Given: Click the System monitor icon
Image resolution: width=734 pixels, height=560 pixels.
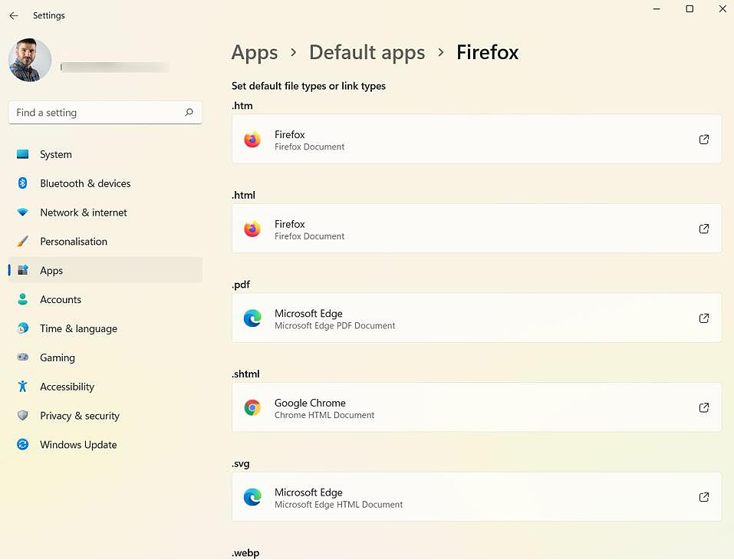Looking at the screenshot, I should 22,154.
